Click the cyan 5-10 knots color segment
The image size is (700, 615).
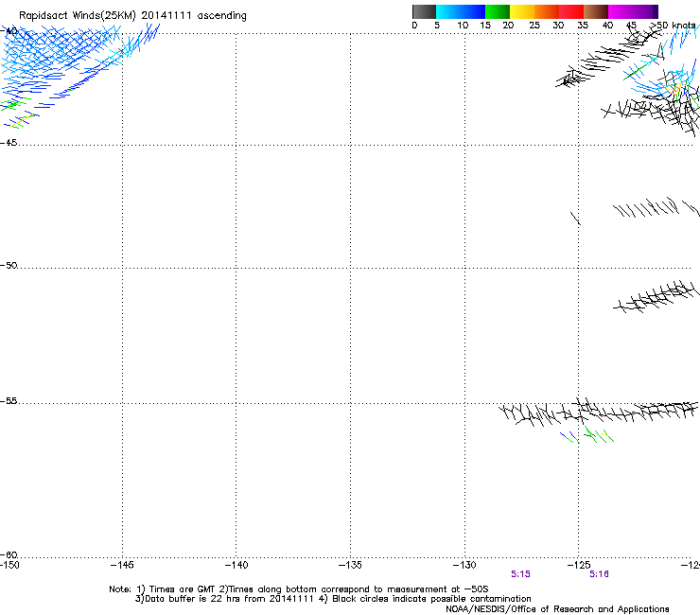click(x=448, y=11)
